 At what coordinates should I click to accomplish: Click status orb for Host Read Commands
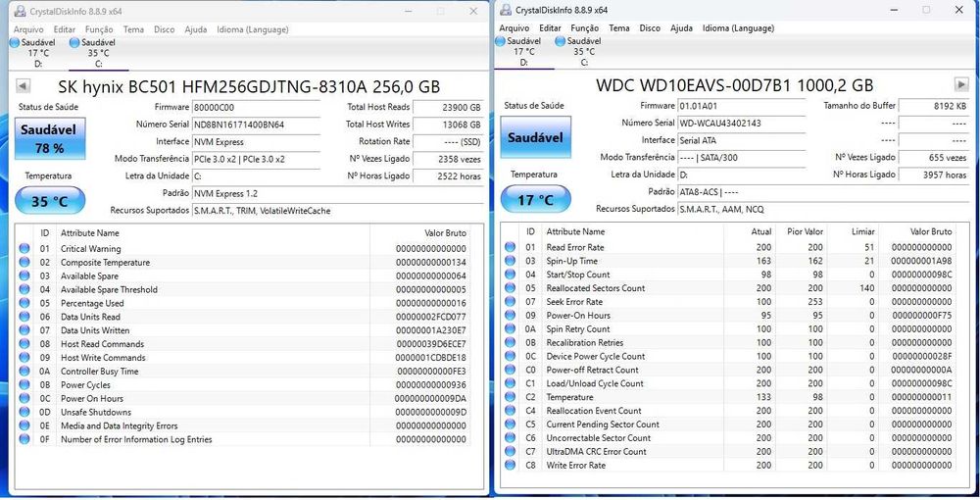click(x=24, y=344)
